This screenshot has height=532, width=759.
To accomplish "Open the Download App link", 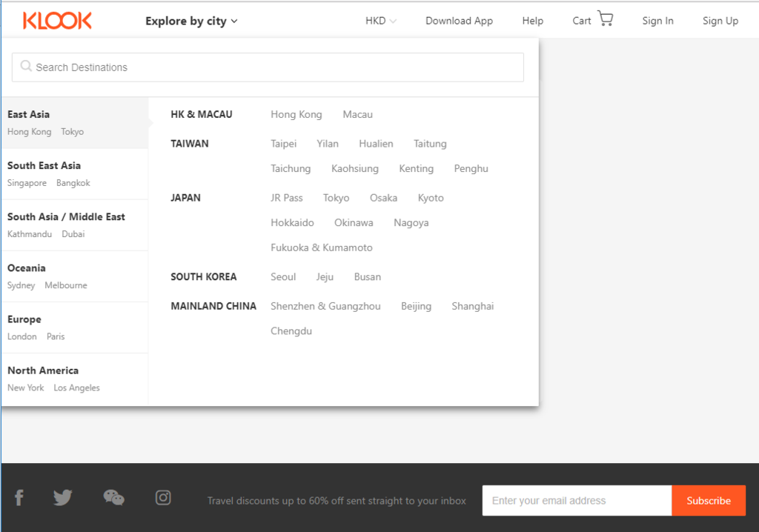I will pyautogui.click(x=459, y=21).
